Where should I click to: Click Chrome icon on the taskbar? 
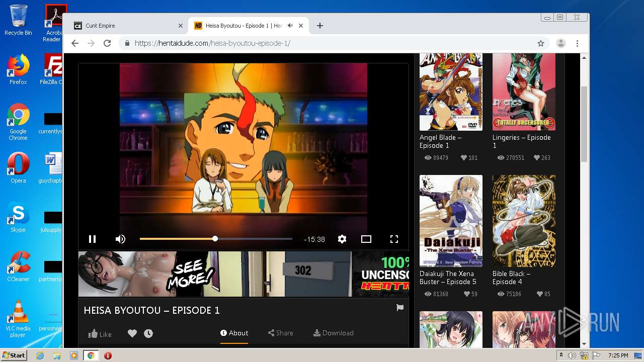(91, 355)
